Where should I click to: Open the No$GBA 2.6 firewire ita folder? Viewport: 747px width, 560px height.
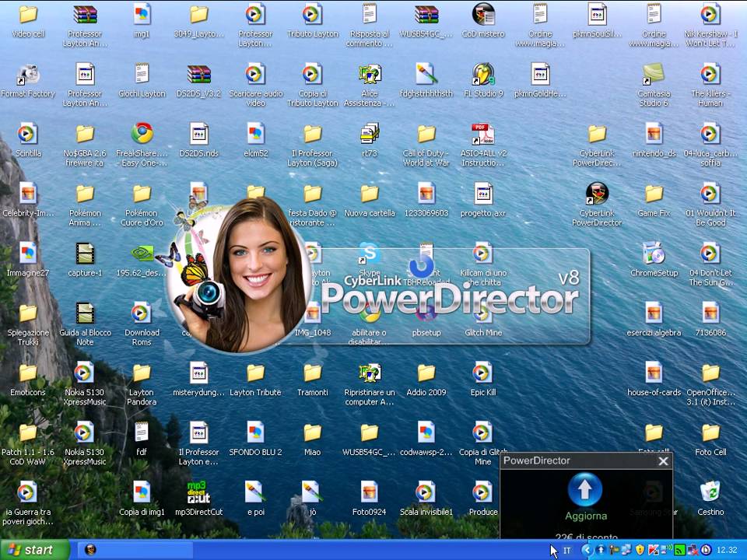coord(86,135)
